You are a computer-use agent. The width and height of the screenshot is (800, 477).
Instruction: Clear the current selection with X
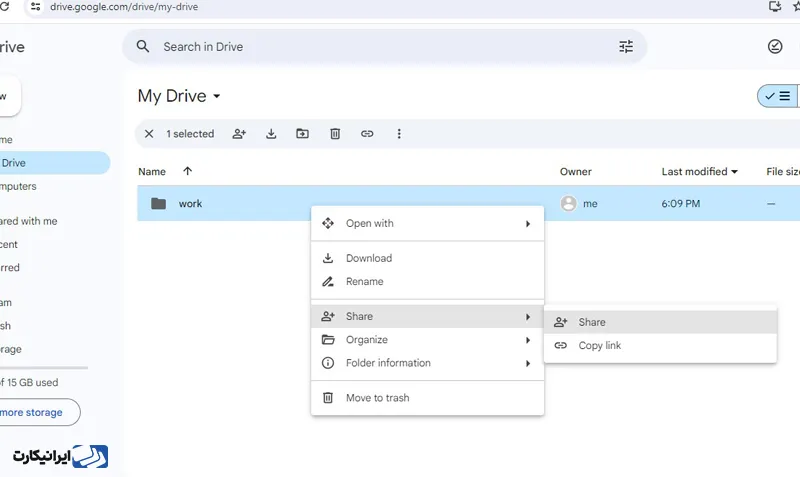coord(149,134)
